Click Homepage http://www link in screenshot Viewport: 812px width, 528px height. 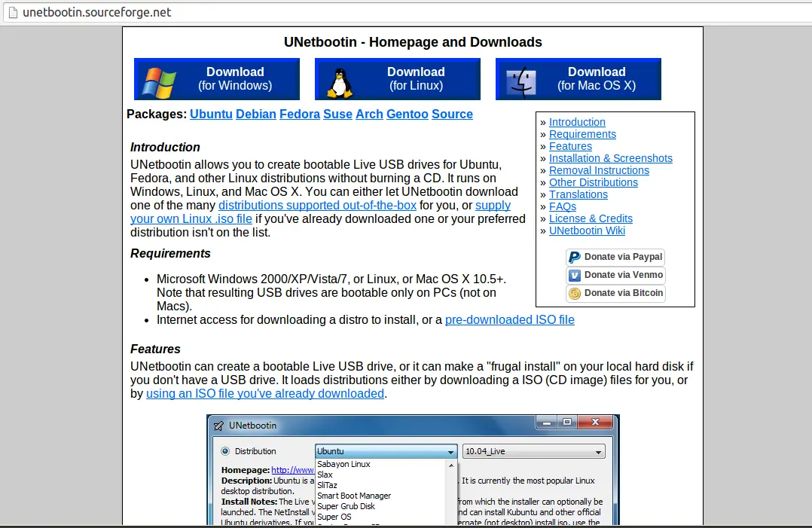(x=292, y=471)
